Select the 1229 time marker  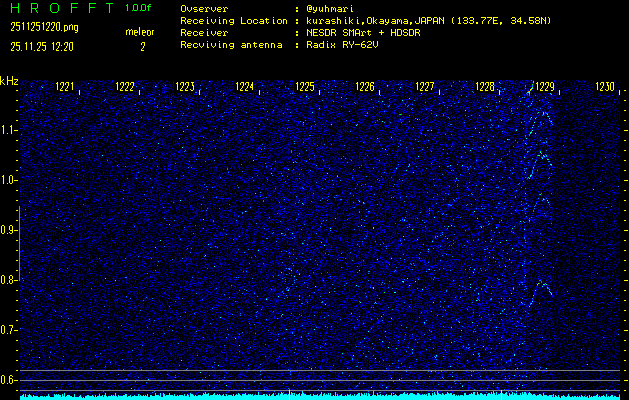click(x=545, y=87)
